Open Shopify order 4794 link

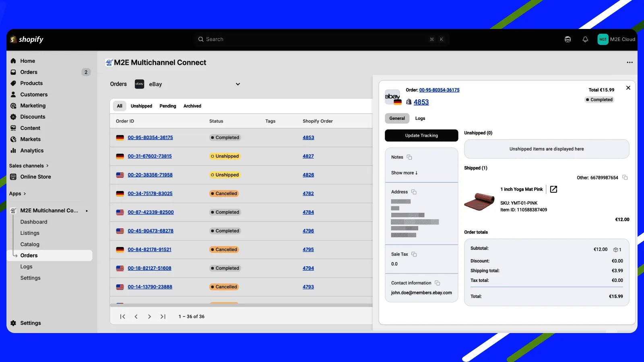pos(308,268)
